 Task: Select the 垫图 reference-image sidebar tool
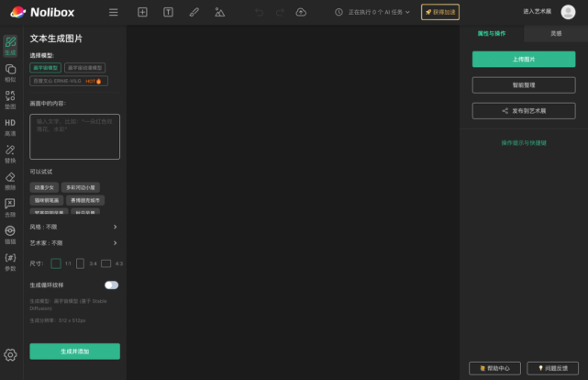10,100
